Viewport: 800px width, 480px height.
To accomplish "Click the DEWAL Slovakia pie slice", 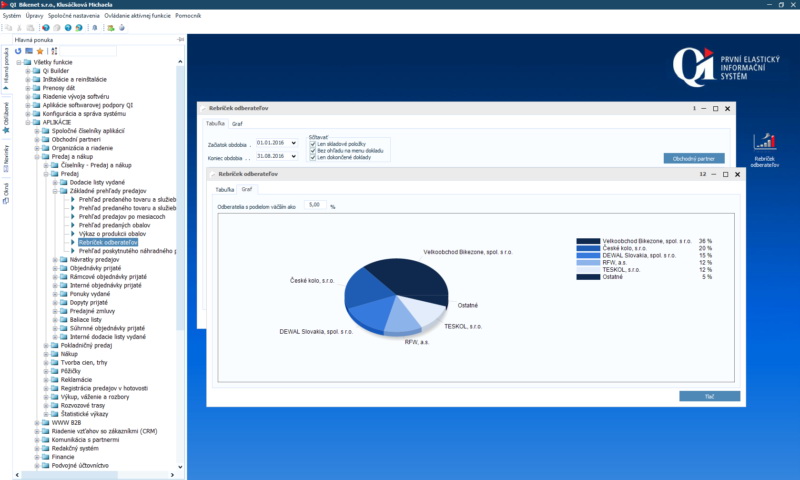I will [370, 314].
